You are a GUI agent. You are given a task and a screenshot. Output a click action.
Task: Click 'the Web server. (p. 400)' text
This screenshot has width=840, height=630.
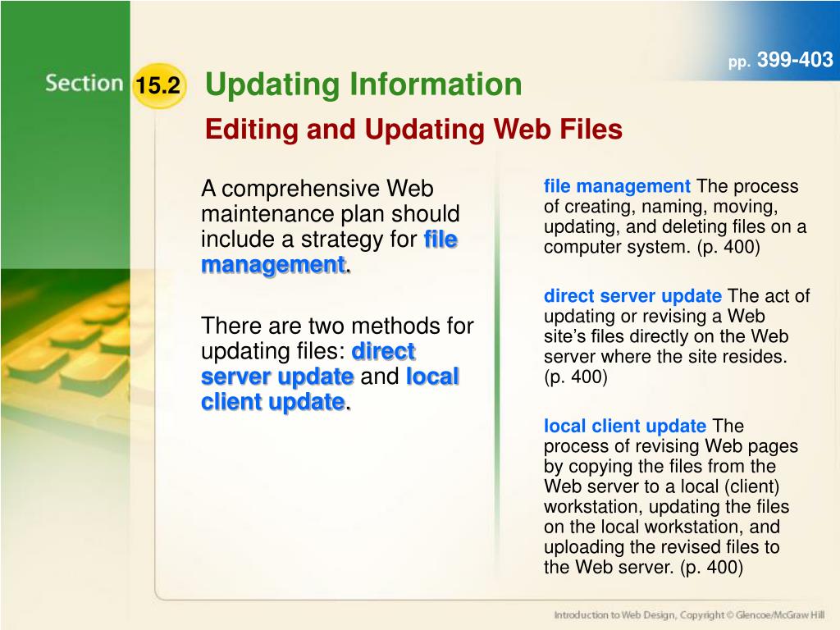pos(643,568)
